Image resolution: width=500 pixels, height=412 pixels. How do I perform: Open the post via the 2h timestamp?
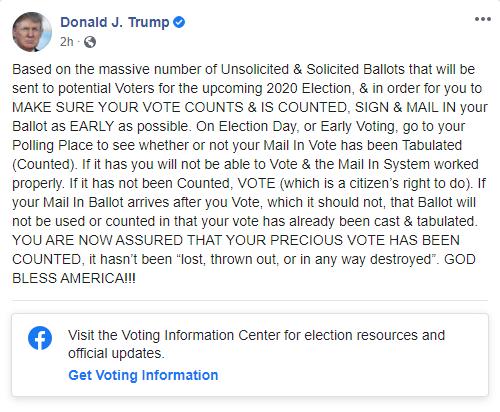point(67,42)
